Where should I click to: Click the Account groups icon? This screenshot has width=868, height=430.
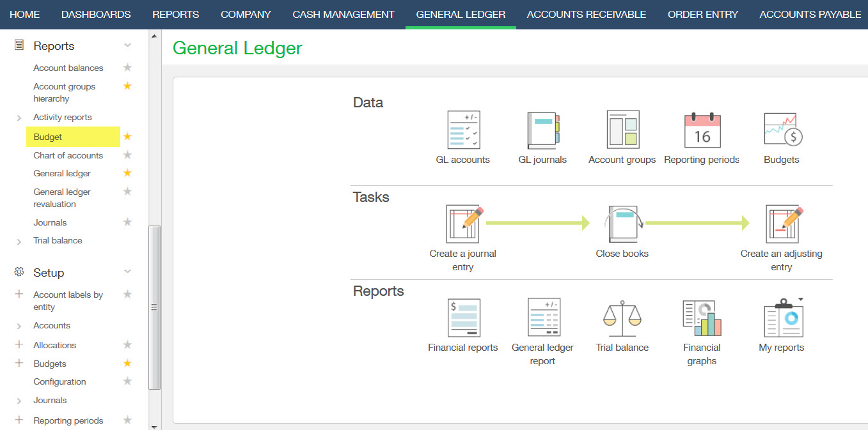(622, 130)
